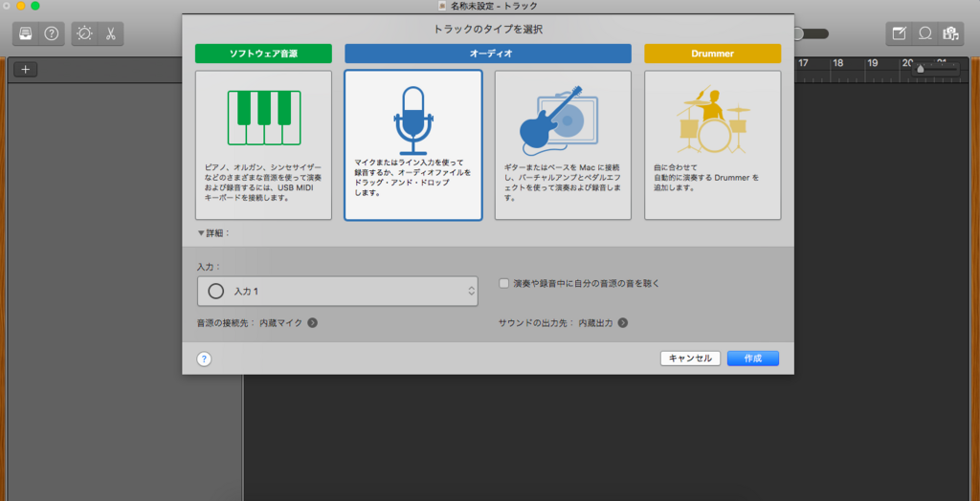The width and height of the screenshot is (980, 501).
Task: Open the 入力 1 input dropdown
Action: [338, 291]
